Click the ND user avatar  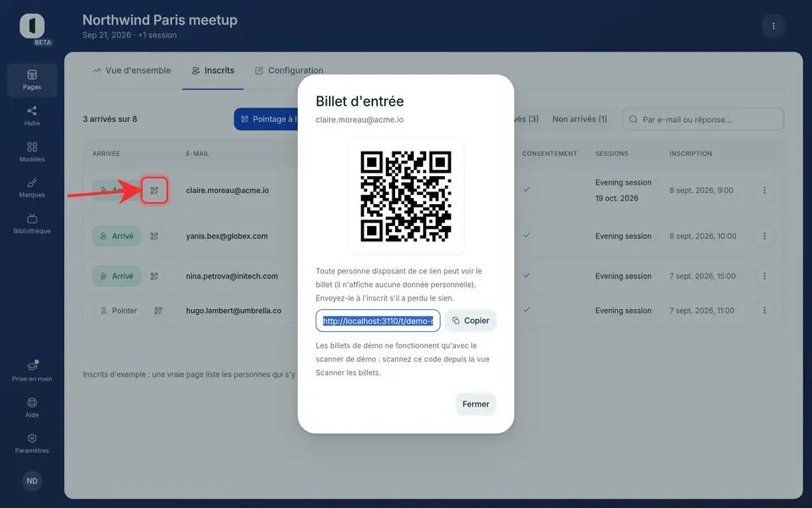[32, 481]
